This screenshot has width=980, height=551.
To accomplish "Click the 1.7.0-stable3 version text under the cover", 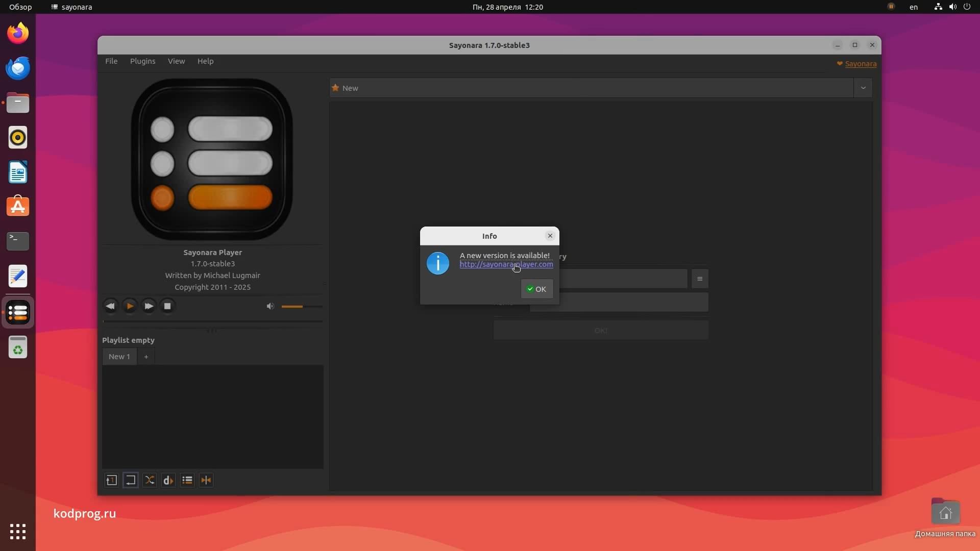I will (213, 264).
